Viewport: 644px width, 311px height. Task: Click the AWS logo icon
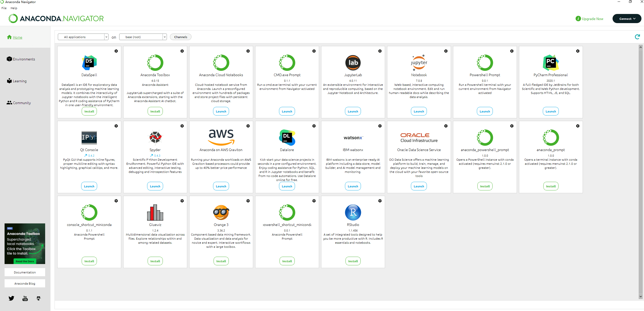(221, 137)
